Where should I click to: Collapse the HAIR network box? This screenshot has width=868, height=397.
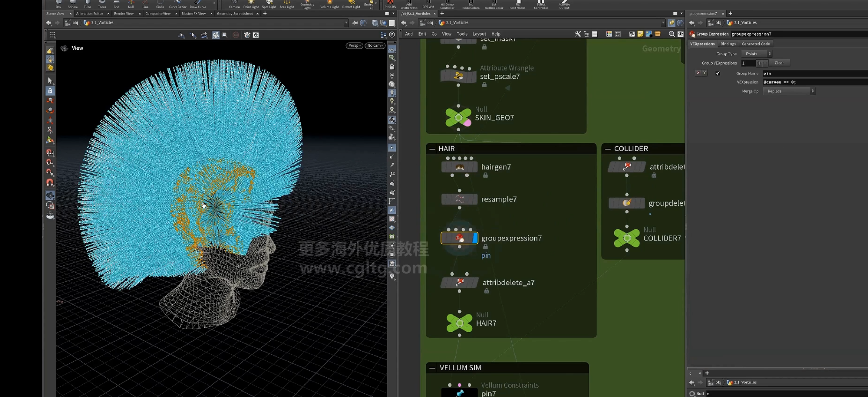(432, 149)
